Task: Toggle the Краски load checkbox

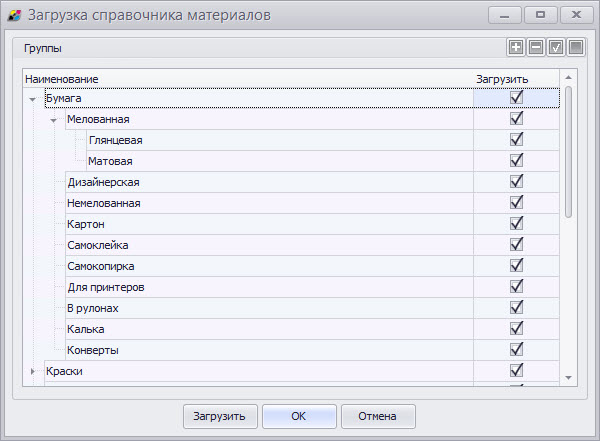Action: click(516, 370)
